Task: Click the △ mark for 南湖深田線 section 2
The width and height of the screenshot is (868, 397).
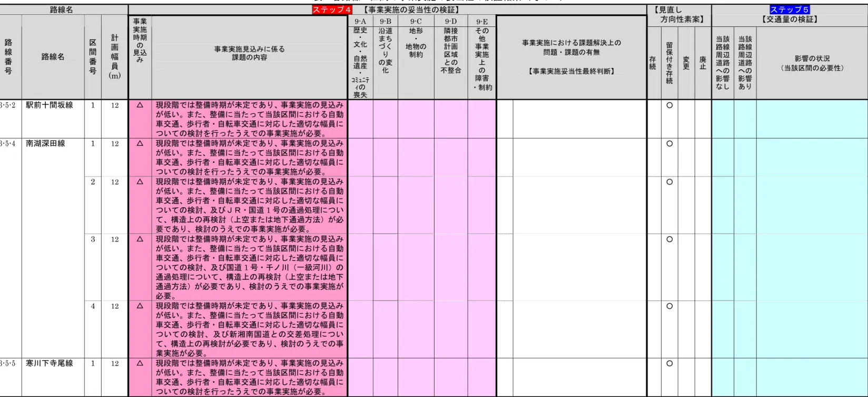Action: [x=140, y=182]
